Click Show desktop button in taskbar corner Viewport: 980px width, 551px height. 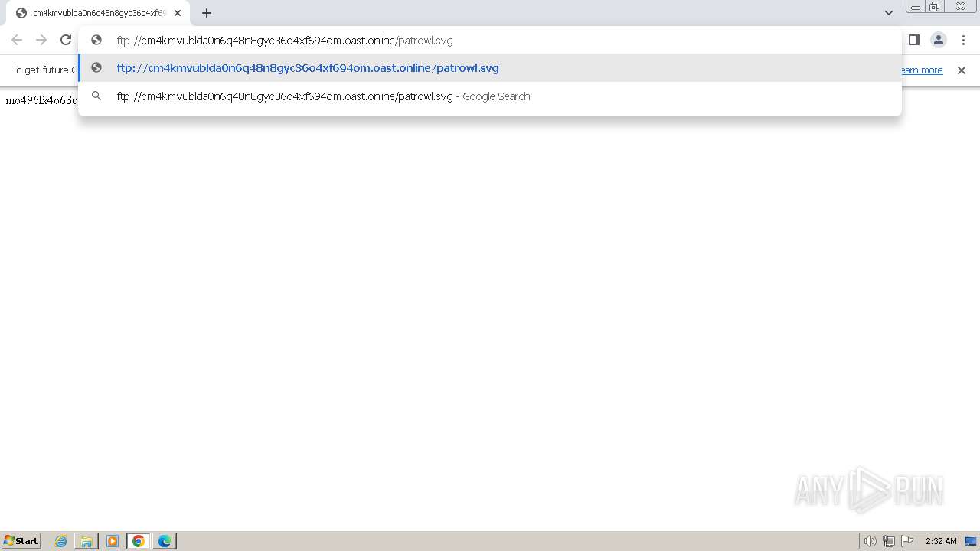972,541
